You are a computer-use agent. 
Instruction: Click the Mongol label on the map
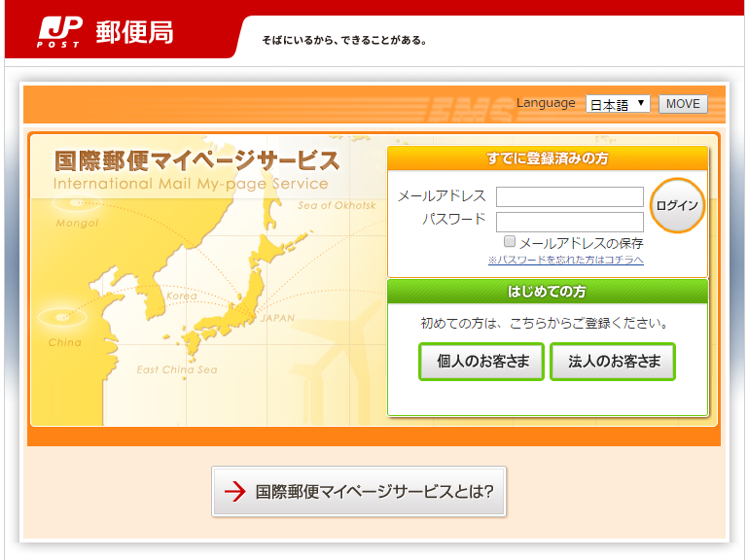[x=77, y=224]
